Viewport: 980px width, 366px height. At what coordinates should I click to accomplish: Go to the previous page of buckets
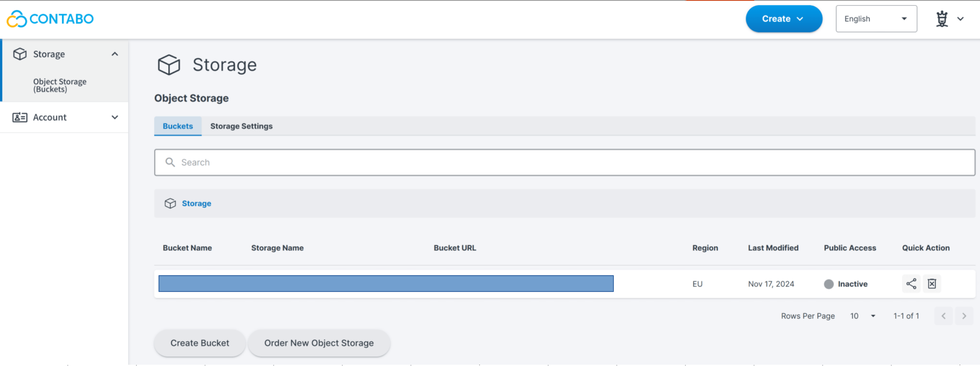tap(944, 316)
